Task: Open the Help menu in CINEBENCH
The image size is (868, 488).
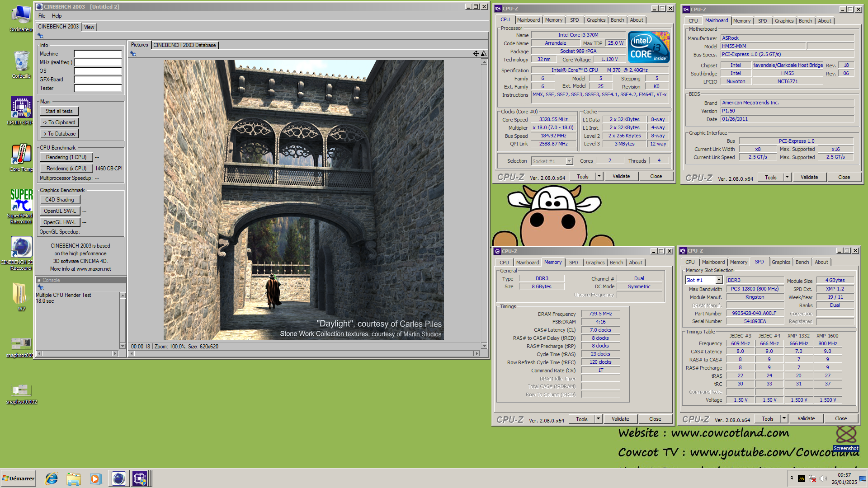Action: 57,16
